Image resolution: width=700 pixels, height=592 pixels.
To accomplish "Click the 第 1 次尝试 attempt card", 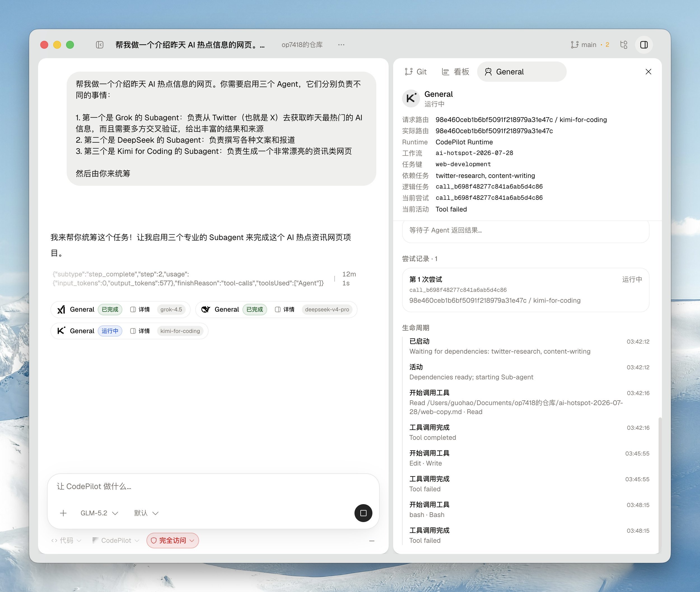I will 526,290.
